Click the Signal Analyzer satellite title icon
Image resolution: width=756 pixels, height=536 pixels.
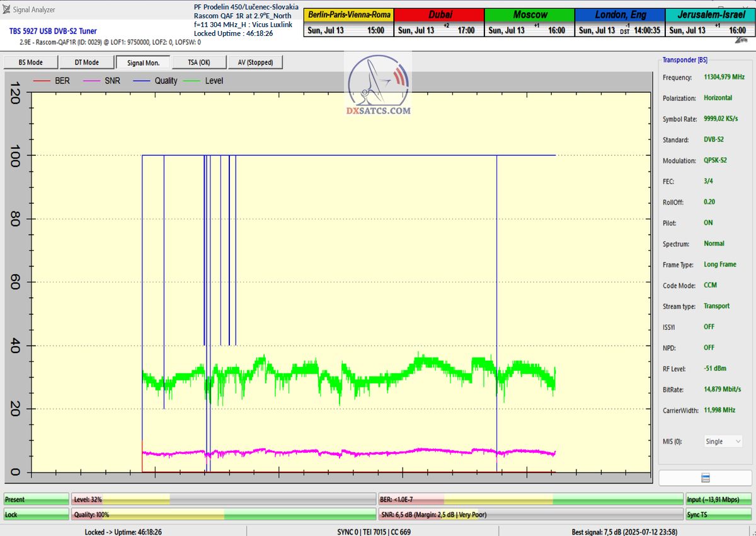[6, 10]
